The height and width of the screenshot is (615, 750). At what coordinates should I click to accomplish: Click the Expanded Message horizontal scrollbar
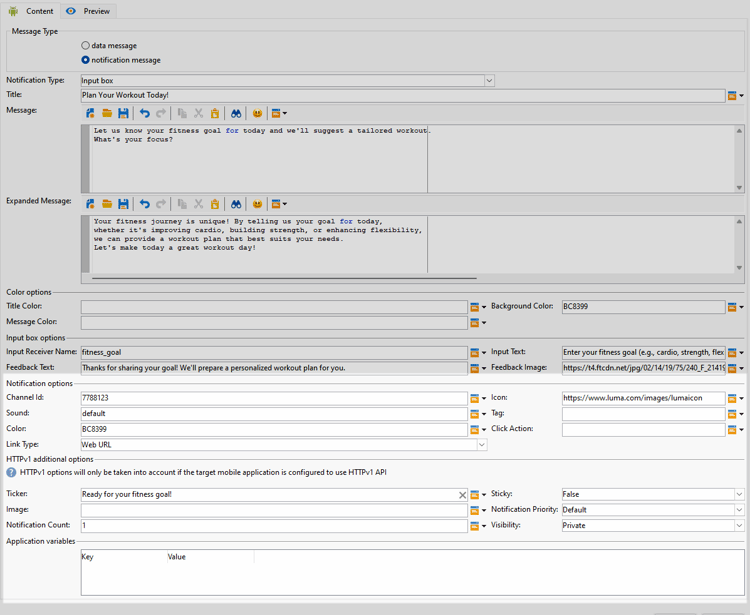[284, 278]
